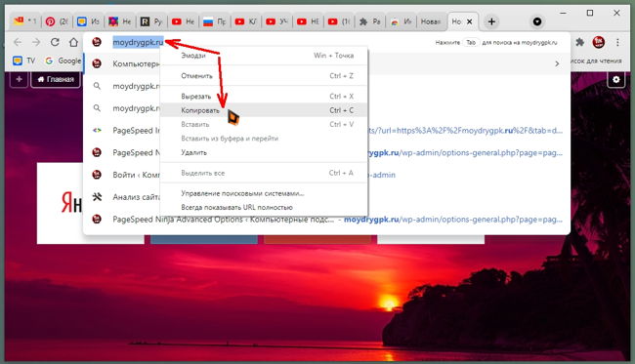The width and height of the screenshot is (635, 364).
Task: Open the tab search dropdown circle
Action: tap(537, 21)
